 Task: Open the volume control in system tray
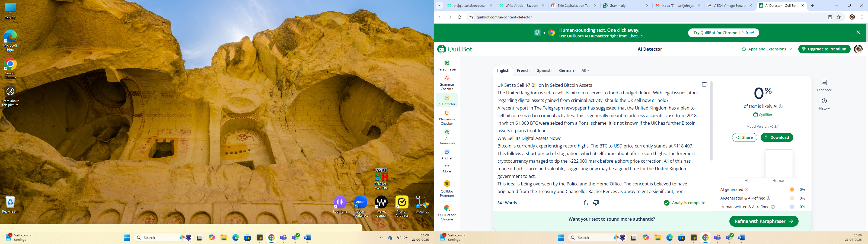pyautogui.click(x=405, y=237)
